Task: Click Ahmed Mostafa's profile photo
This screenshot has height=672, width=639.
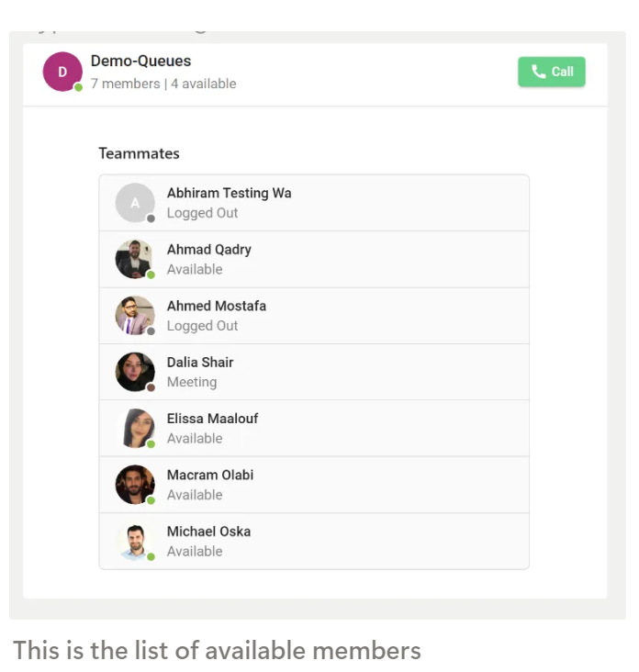Action: pos(135,316)
